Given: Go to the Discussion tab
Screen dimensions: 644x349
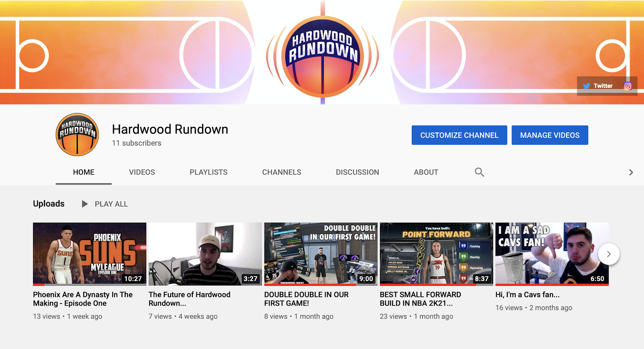Looking at the screenshot, I should (x=357, y=172).
